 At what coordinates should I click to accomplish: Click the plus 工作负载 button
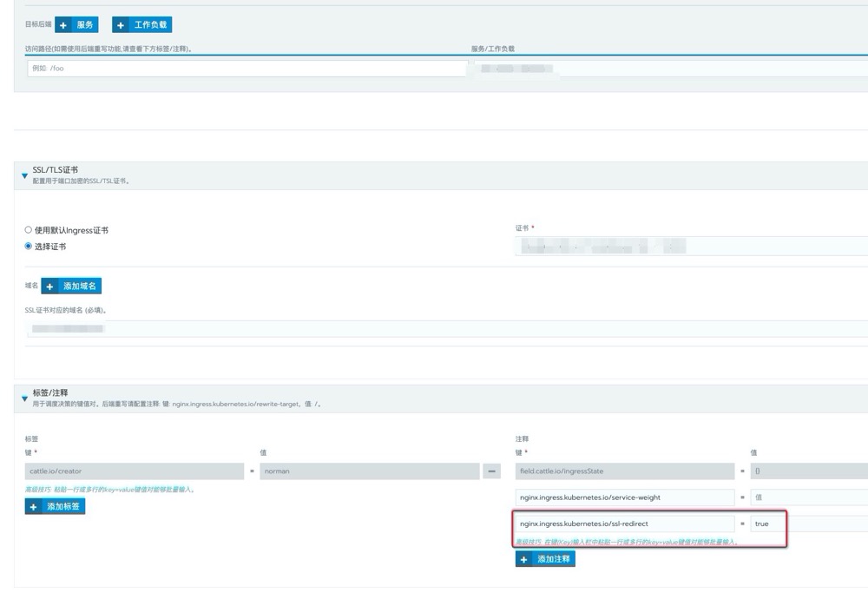click(141, 25)
